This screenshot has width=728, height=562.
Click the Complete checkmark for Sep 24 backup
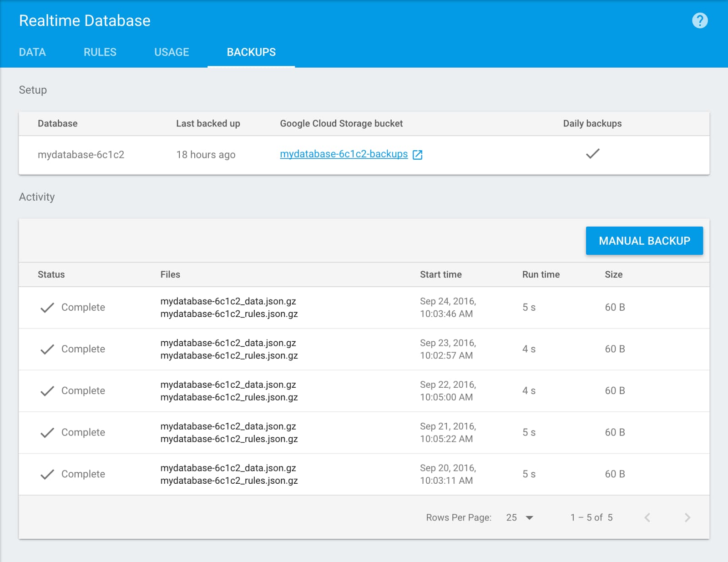point(47,308)
